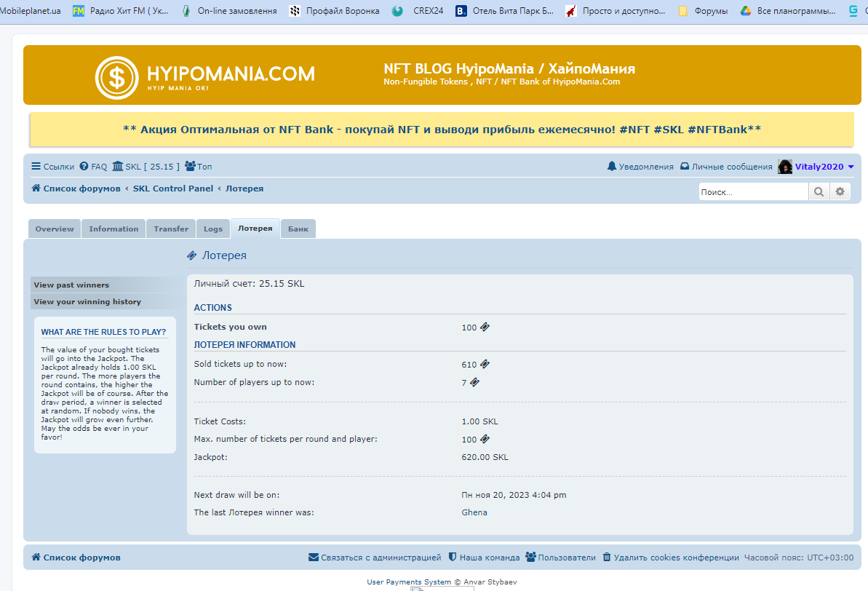Open the FAQ help link
The width and height of the screenshot is (868, 591).
(93, 167)
